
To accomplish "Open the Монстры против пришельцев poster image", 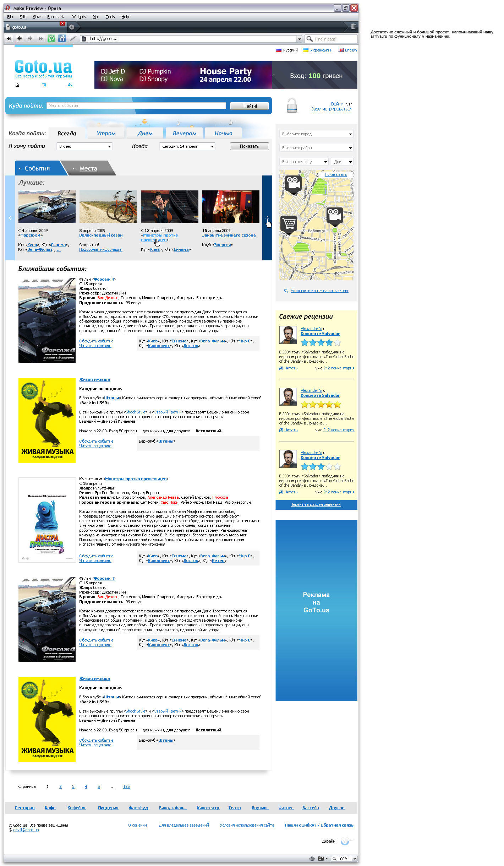I will (47, 520).
